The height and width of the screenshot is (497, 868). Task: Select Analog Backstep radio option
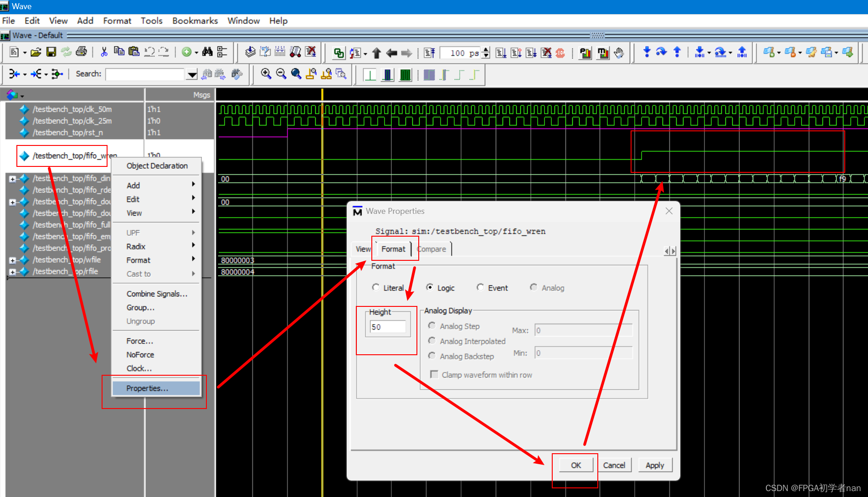(x=432, y=356)
